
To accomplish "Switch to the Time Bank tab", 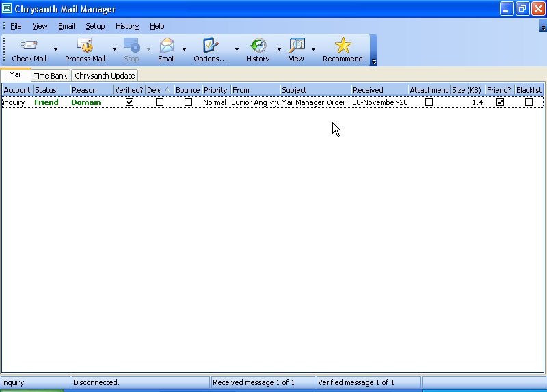I will point(50,76).
